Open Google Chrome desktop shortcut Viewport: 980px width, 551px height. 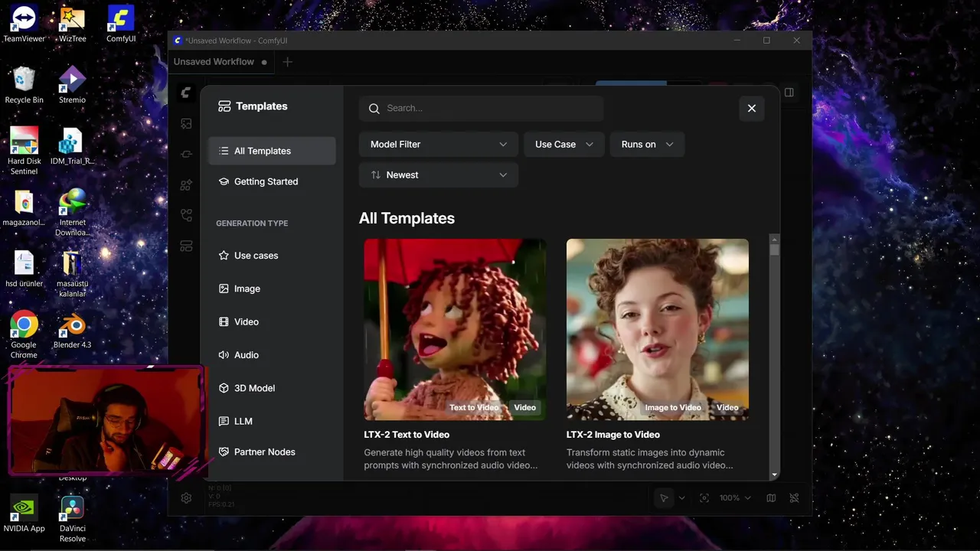point(24,334)
